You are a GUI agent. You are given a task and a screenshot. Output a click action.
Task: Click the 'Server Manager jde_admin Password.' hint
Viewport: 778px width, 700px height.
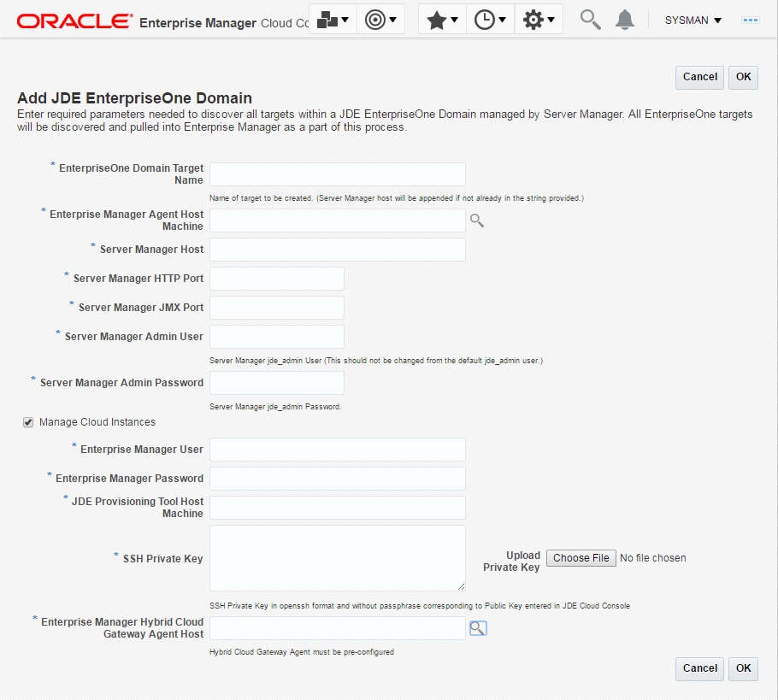pyautogui.click(x=275, y=407)
